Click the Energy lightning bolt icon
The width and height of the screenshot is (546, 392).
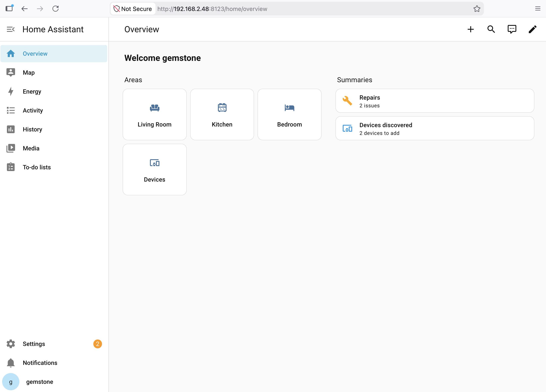(11, 91)
